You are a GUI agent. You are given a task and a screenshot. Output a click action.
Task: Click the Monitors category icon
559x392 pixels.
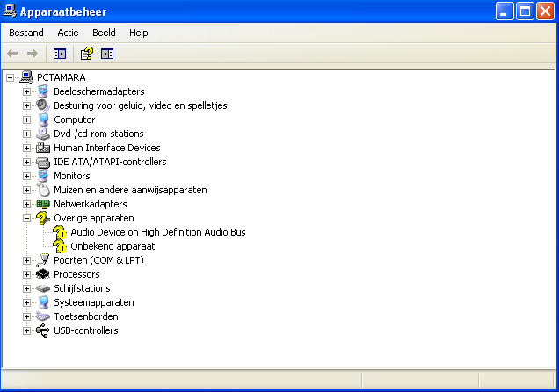43,176
